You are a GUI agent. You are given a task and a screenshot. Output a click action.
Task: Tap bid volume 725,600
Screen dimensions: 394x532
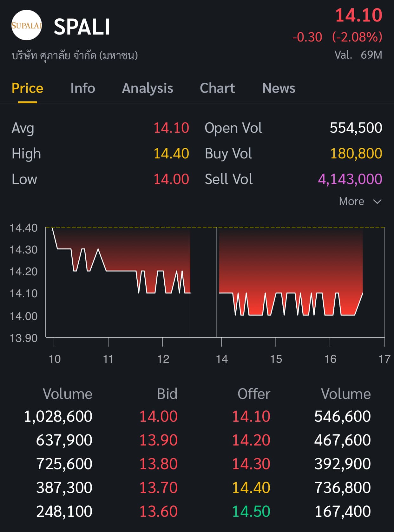[64, 464]
